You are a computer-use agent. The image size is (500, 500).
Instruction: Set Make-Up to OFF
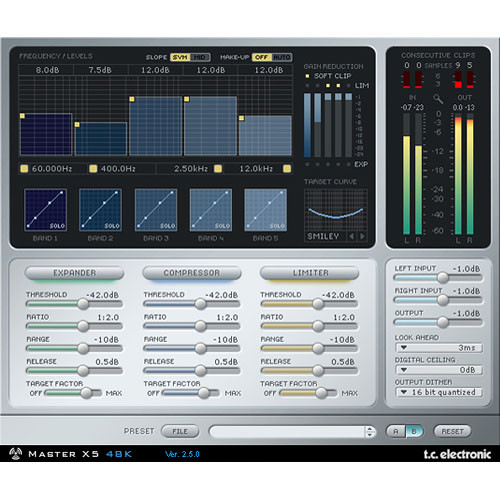262,57
